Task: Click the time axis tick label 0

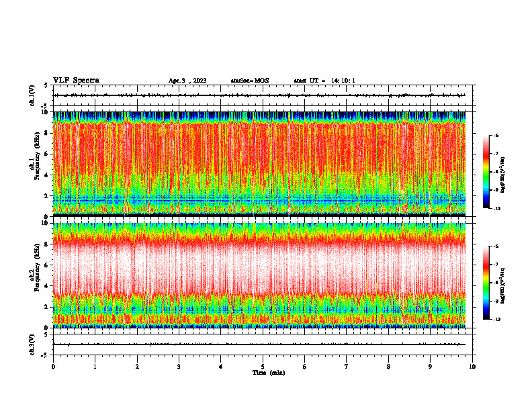Action: 53,367
